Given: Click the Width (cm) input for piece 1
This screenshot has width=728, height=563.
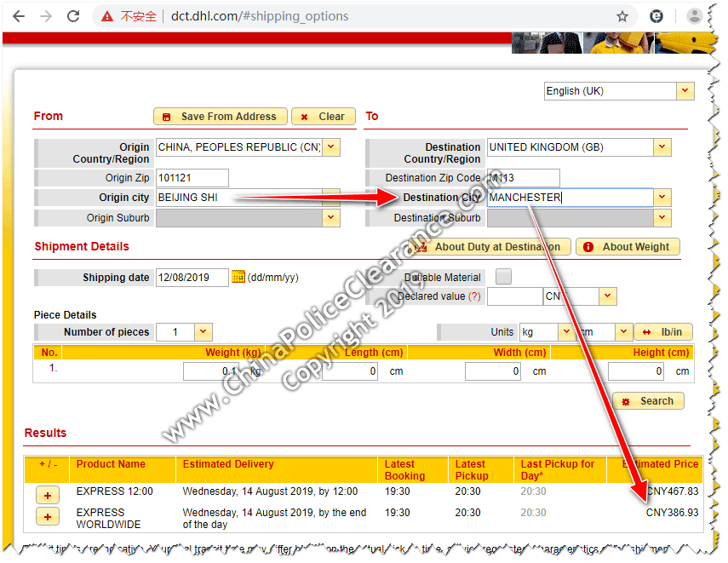Looking at the screenshot, I should (493, 371).
